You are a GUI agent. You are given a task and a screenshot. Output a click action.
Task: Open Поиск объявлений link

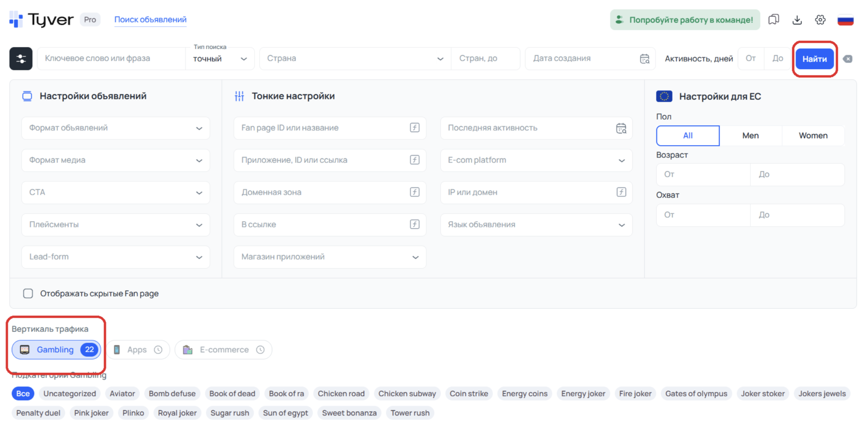point(150,20)
